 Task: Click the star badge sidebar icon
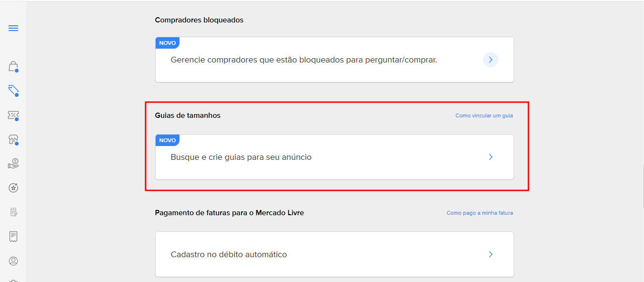pyautogui.click(x=13, y=188)
